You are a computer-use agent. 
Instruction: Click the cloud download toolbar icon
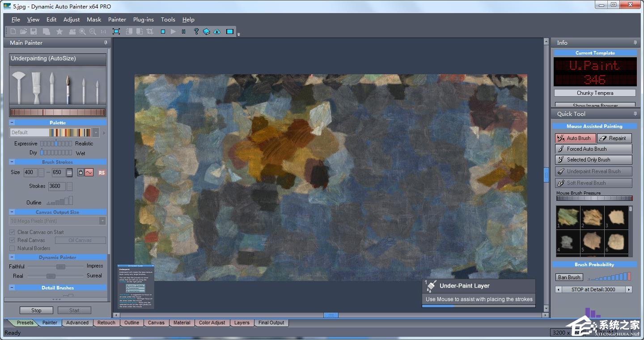[x=217, y=31]
